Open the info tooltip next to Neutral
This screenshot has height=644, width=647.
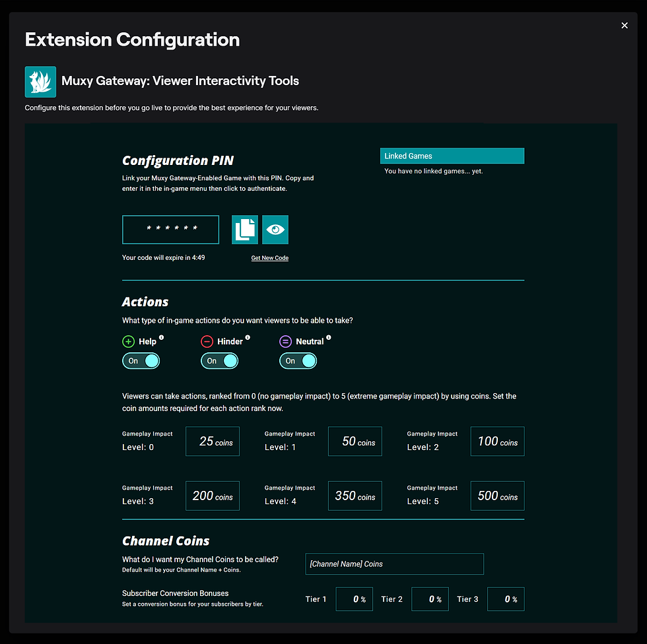tap(329, 337)
